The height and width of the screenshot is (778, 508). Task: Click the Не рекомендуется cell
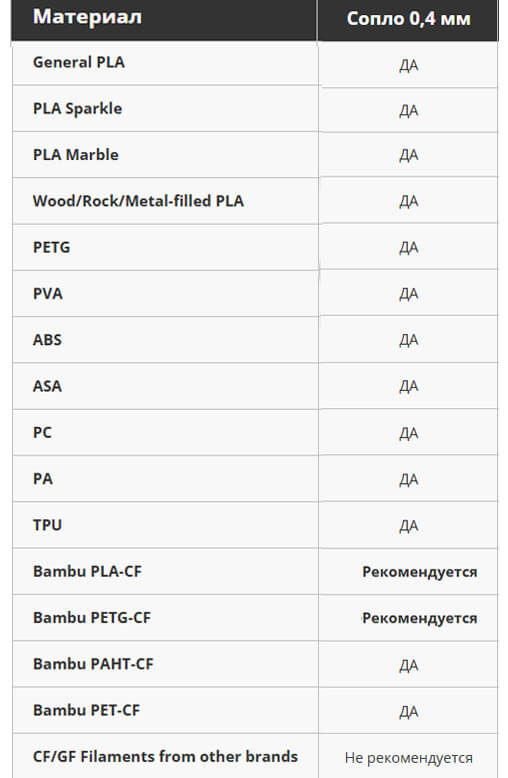408,758
